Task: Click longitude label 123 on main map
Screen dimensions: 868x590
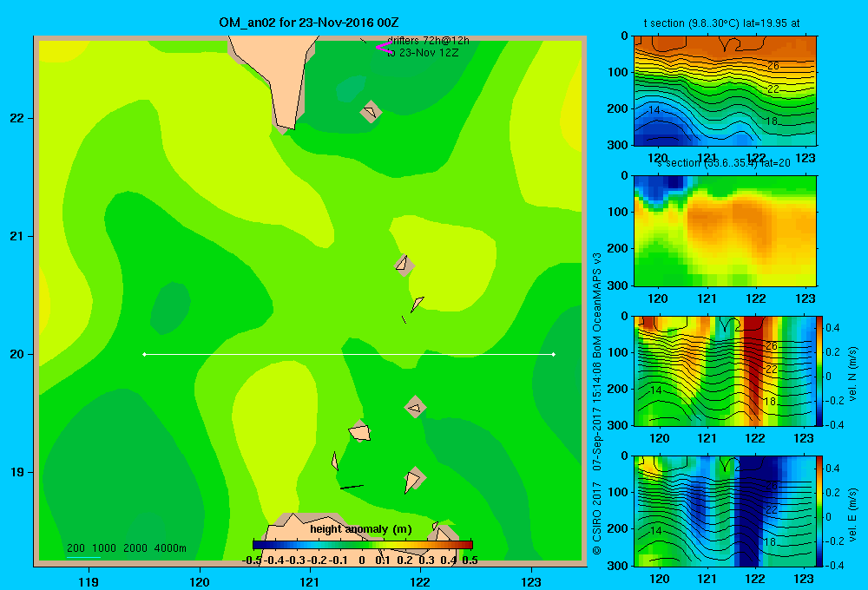Action: [531, 581]
